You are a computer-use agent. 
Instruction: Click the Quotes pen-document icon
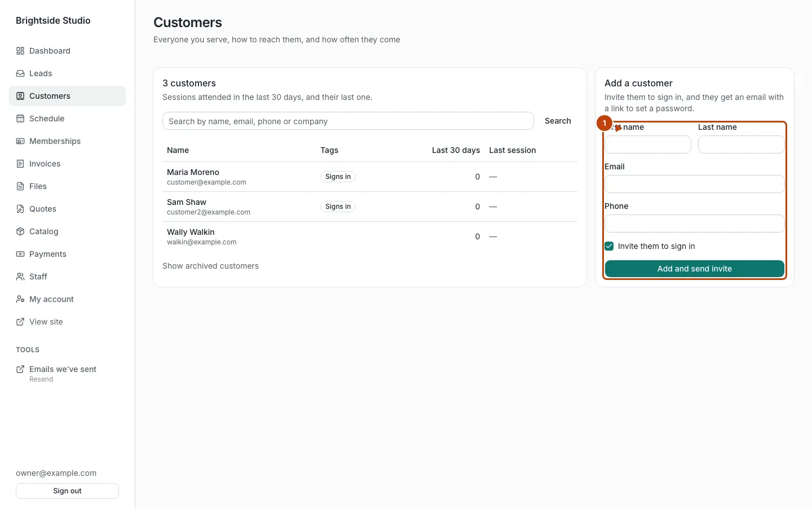coord(20,209)
